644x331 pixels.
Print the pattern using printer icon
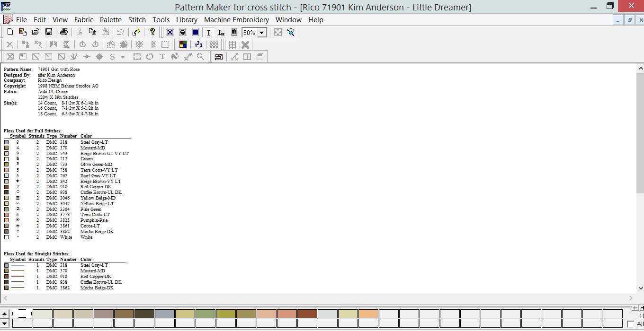[x=64, y=32]
